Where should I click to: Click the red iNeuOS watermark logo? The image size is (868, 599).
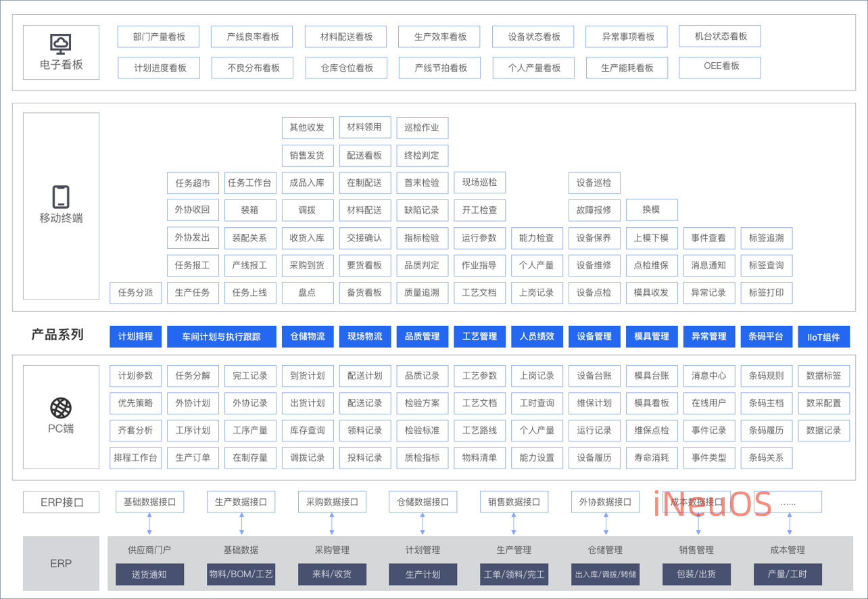(713, 504)
